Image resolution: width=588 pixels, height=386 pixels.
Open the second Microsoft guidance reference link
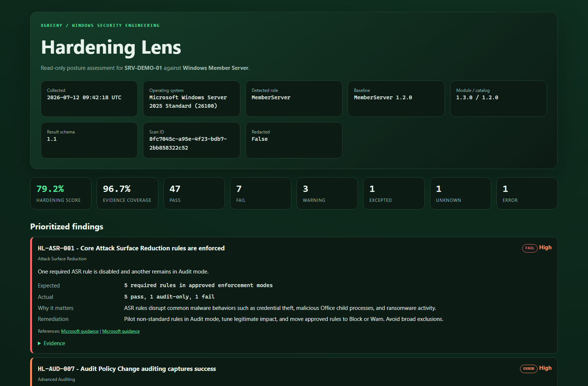tap(121, 331)
